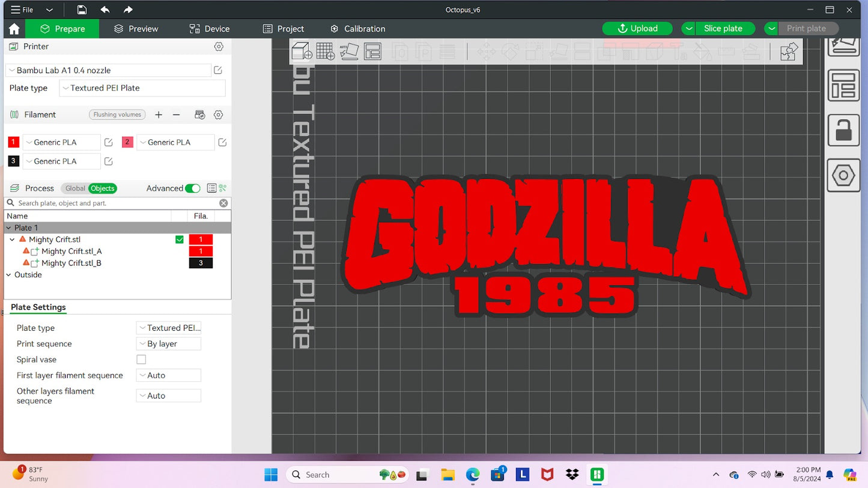Click the compare presets icon beside Advanced
Screen dimensions: 868x488
[x=223, y=188]
